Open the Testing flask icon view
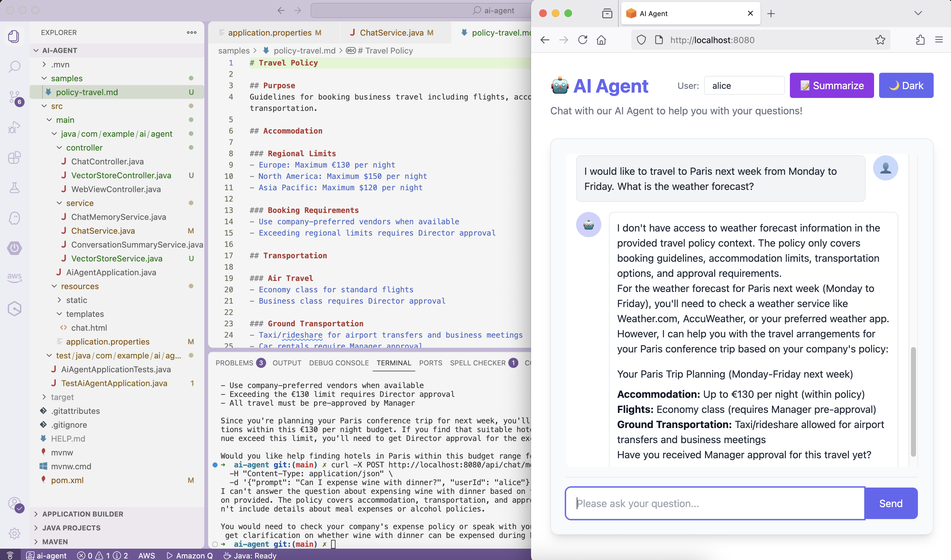 [15, 187]
